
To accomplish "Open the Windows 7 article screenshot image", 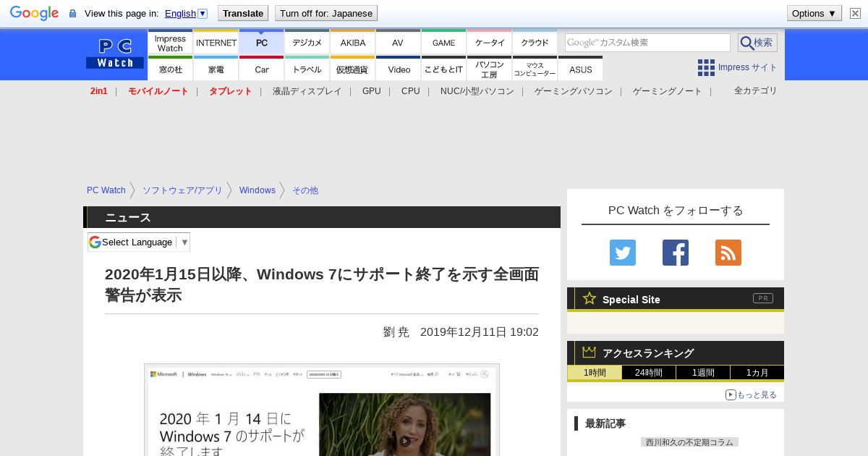I will point(322,410).
